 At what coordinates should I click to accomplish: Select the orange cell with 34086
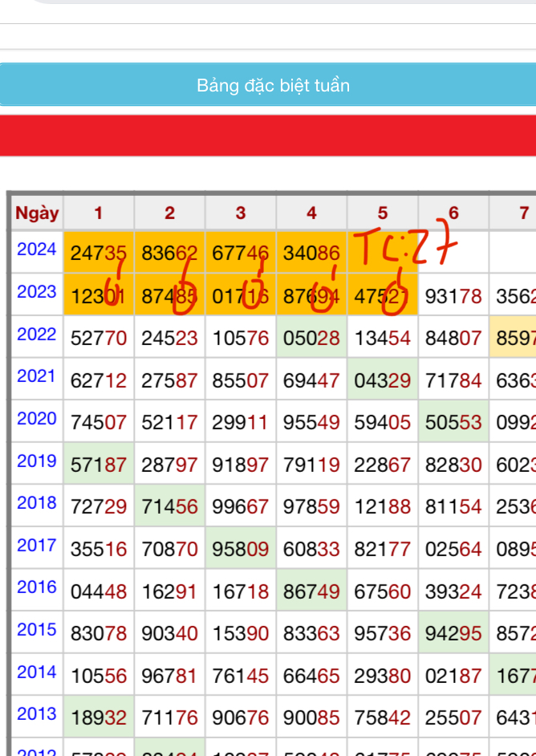click(x=311, y=254)
